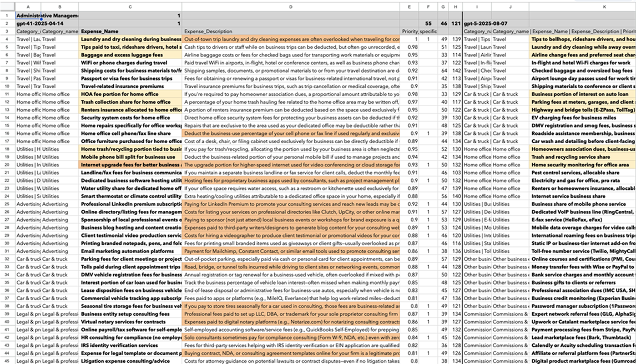Click 'Online courses and certifications (PMI' cell
The image size is (636, 364).
pyautogui.click(x=583, y=259)
